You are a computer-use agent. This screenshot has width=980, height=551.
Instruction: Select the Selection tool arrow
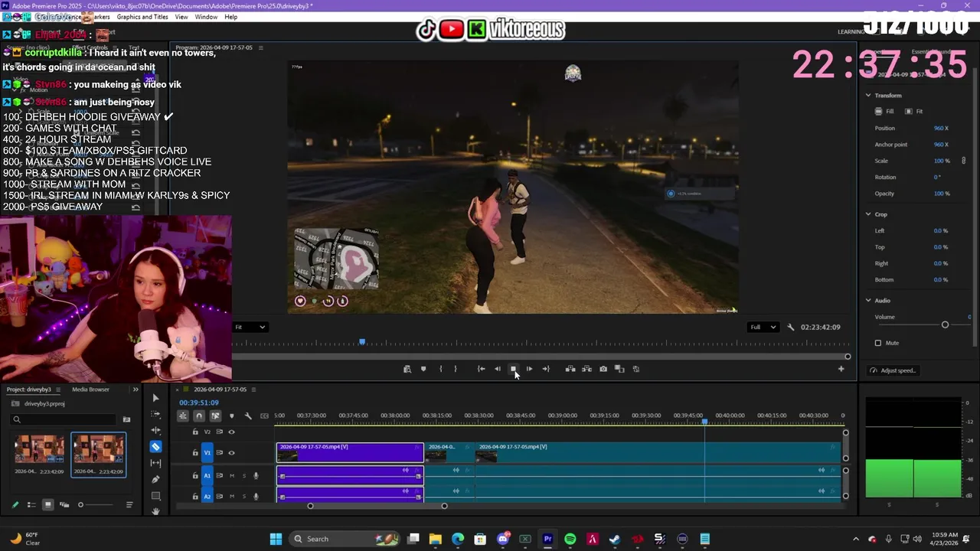click(x=155, y=398)
